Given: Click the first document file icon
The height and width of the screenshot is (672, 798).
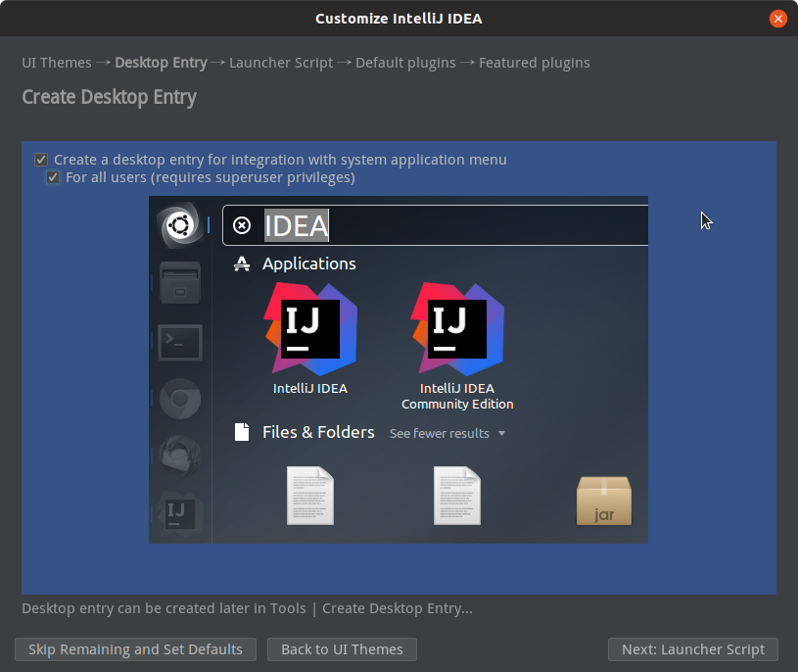Looking at the screenshot, I should point(310,496).
